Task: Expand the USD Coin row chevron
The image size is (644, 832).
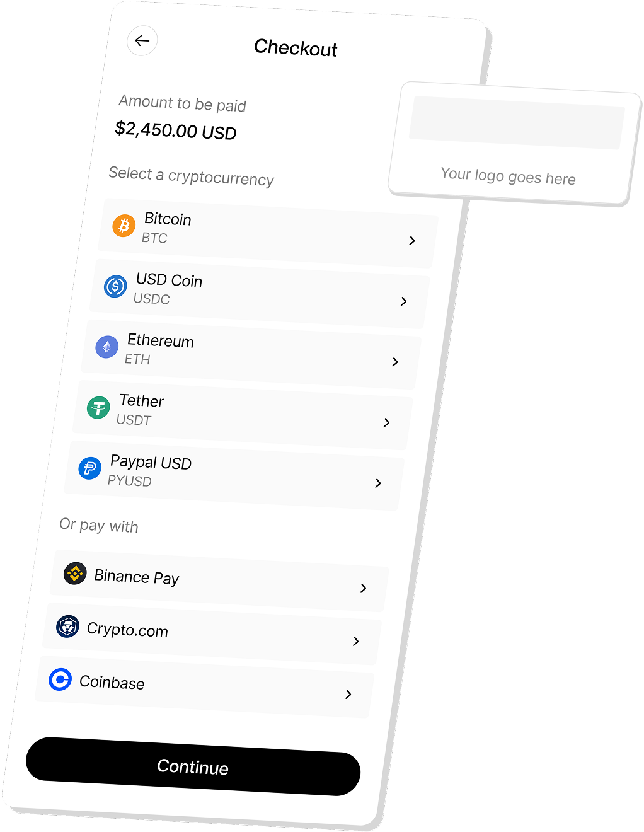Action: coord(404,301)
